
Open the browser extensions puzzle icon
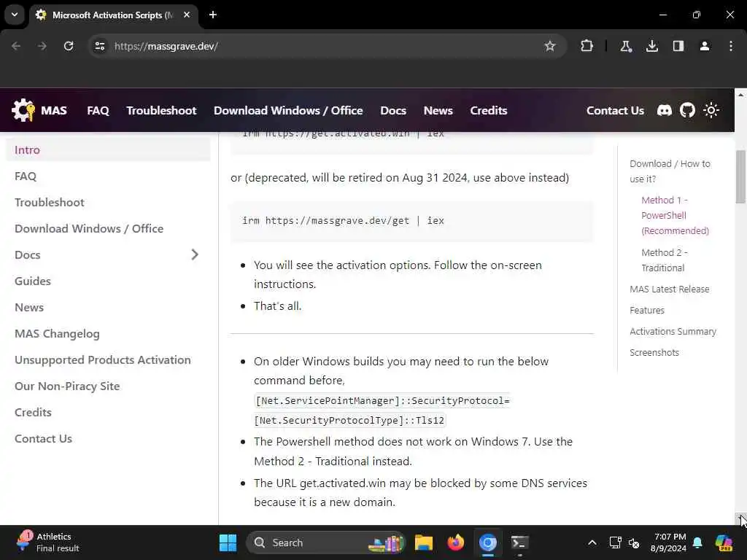click(587, 46)
